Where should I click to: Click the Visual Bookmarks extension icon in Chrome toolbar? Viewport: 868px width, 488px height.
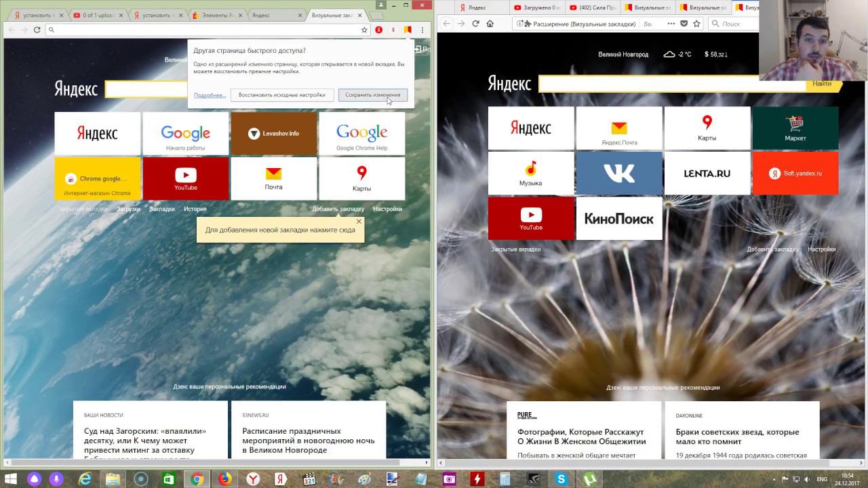(408, 30)
